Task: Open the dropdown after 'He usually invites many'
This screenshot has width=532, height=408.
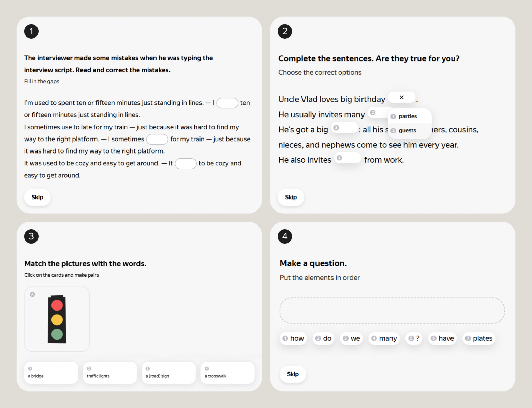Action: (379, 113)
